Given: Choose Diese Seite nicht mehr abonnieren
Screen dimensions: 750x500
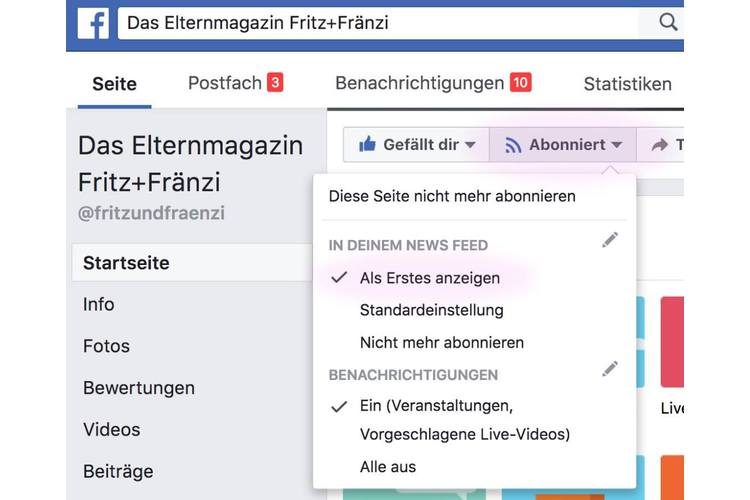Looking at the screenshot, I should [452, 196].
